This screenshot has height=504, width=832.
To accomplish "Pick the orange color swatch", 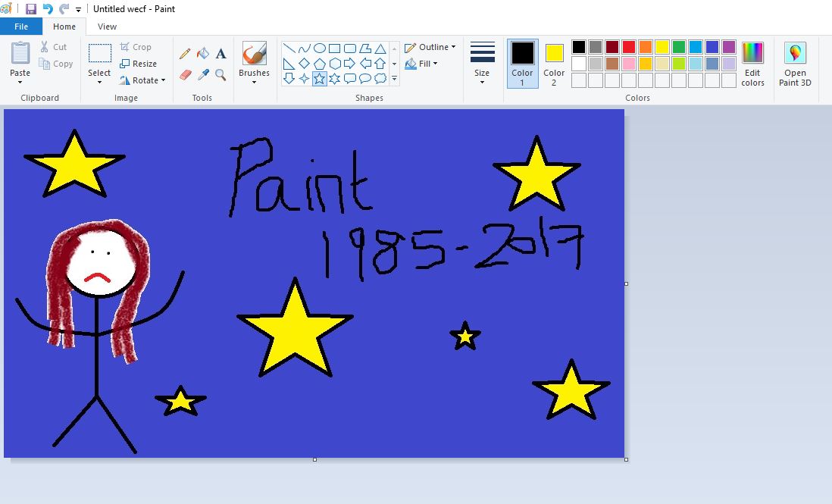I will tap(646, 47).
